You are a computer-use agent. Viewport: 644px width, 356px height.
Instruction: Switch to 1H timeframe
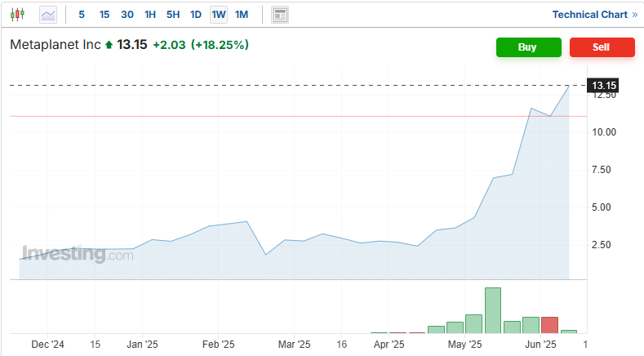[x=150, y=15]
